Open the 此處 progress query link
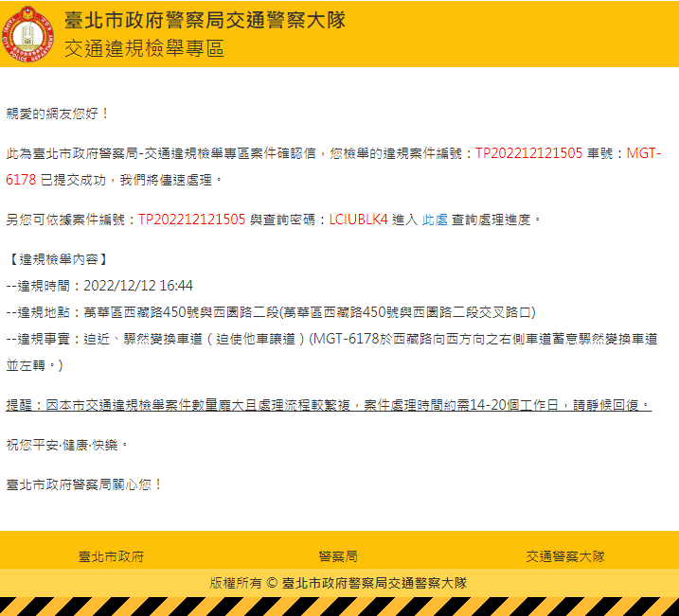 (435, 220)
